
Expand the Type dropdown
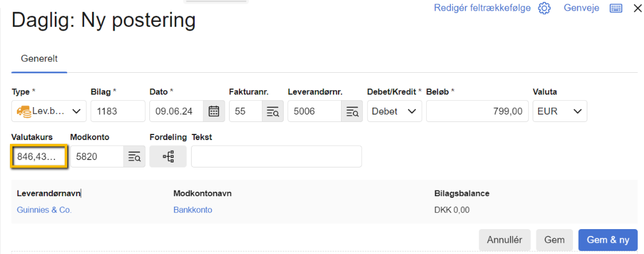(49, 111)
